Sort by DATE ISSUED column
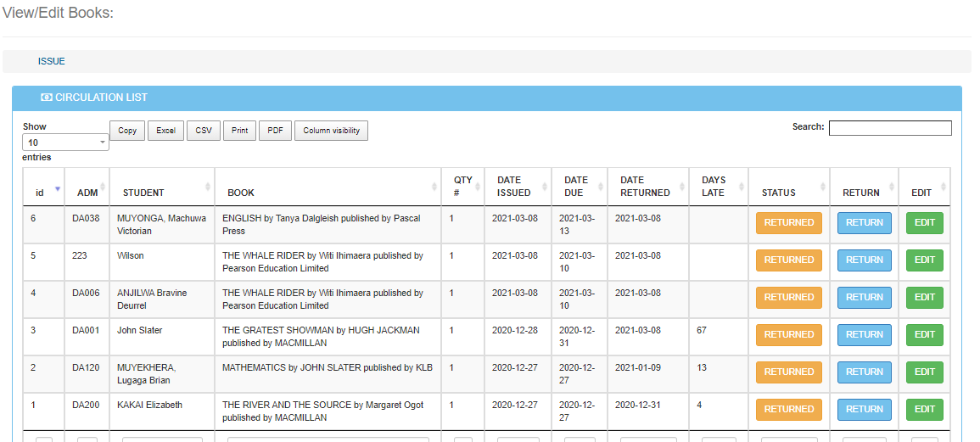Screen dimensions: 980x442 tap(513, 187)
